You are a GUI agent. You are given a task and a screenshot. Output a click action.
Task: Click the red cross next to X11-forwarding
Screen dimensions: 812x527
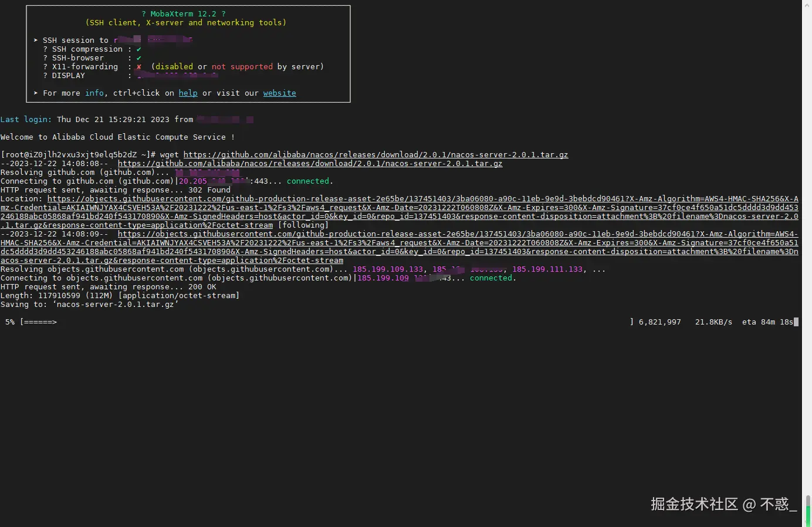(x=138, y=66)
